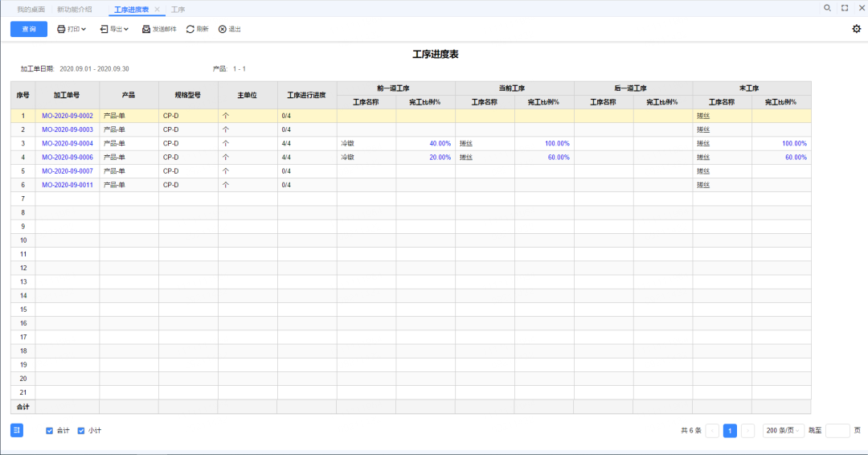Click the 主单位 column header
The width and height of the screenshot is (868, 455).
248,95
